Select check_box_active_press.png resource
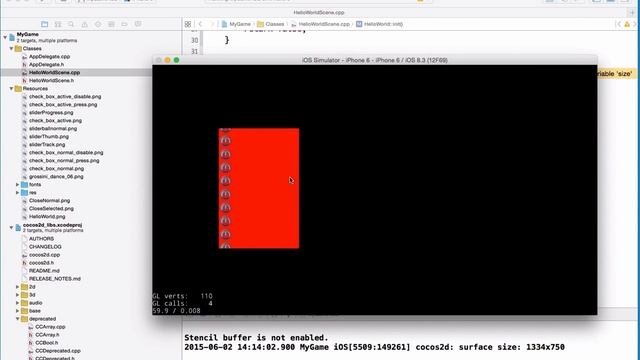The width and height of the screenshot is (640, 360). (x=63, y=104)
